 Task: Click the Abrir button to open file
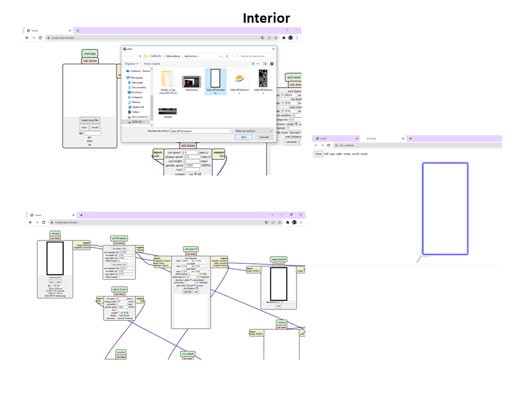(243, 137)
